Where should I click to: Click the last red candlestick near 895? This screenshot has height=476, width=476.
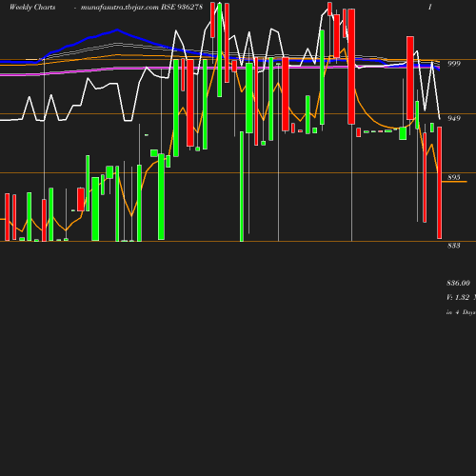click(440, 183)
